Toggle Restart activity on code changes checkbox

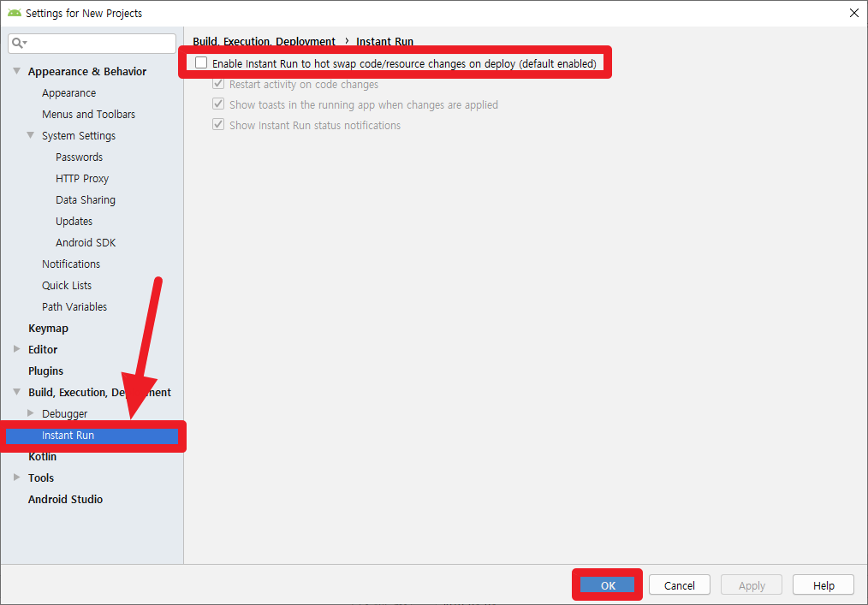click(x=218, y=84)
